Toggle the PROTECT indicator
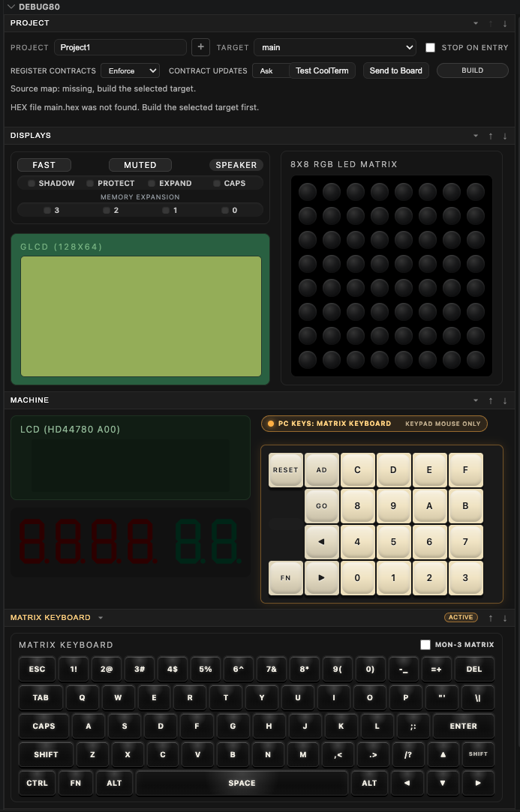The image size is (520, 812). (x=110, y=184)
